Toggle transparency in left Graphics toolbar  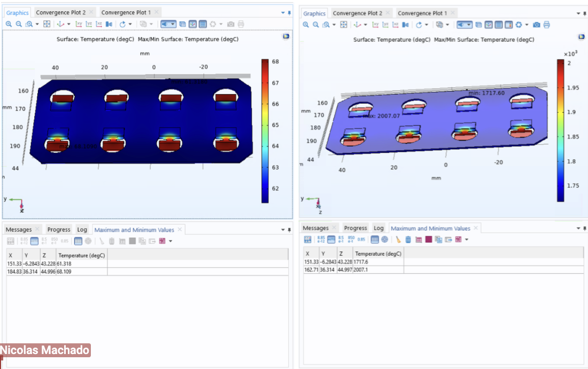(183, 24)
